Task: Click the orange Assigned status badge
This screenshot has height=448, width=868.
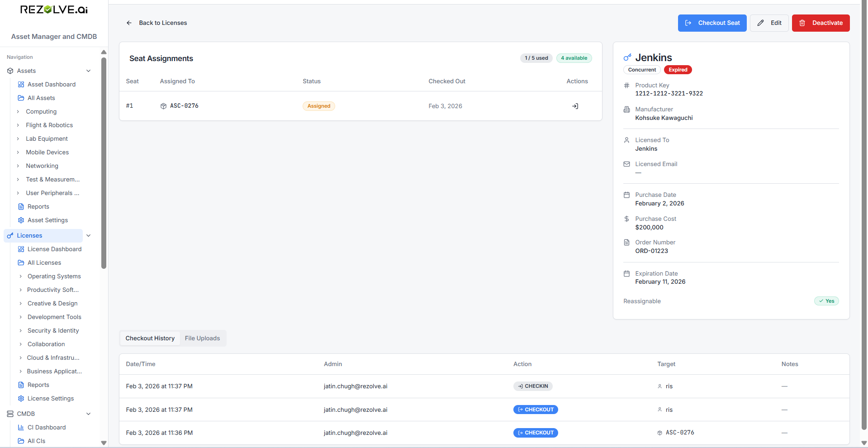Action: 319,106
